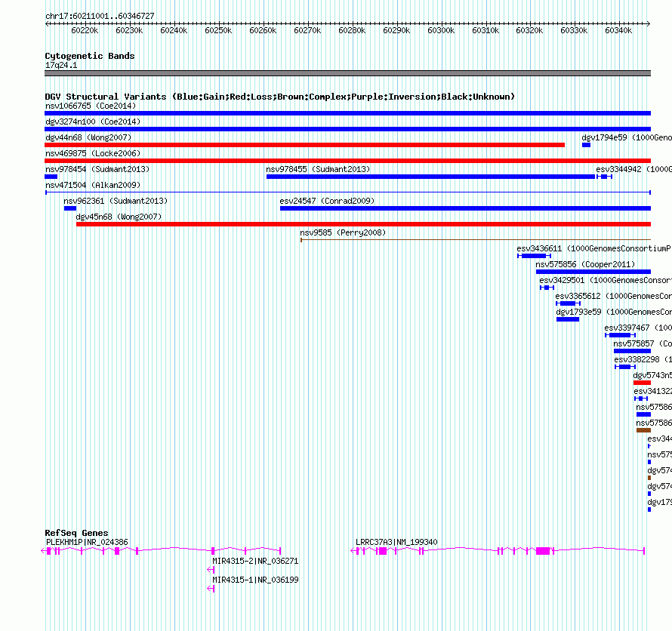
Task: Click the 60260k ruler position
Action: click(x=264, y=30)
